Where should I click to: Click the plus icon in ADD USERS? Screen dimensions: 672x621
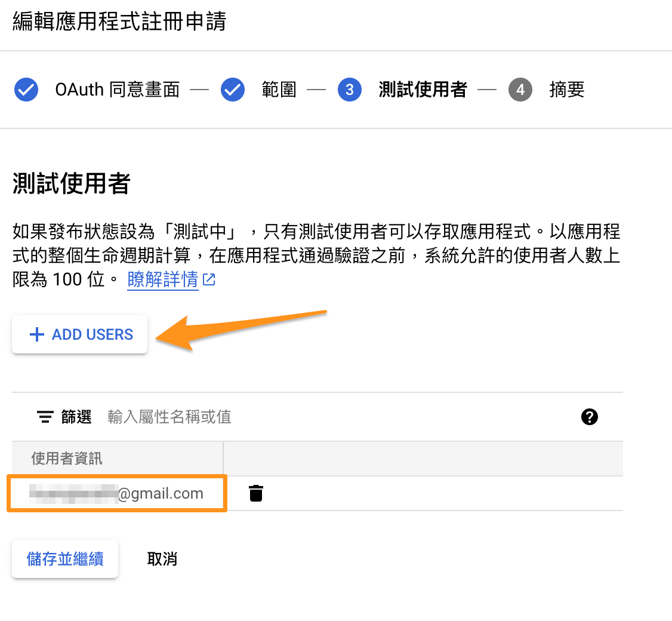(x=37, y=334)
